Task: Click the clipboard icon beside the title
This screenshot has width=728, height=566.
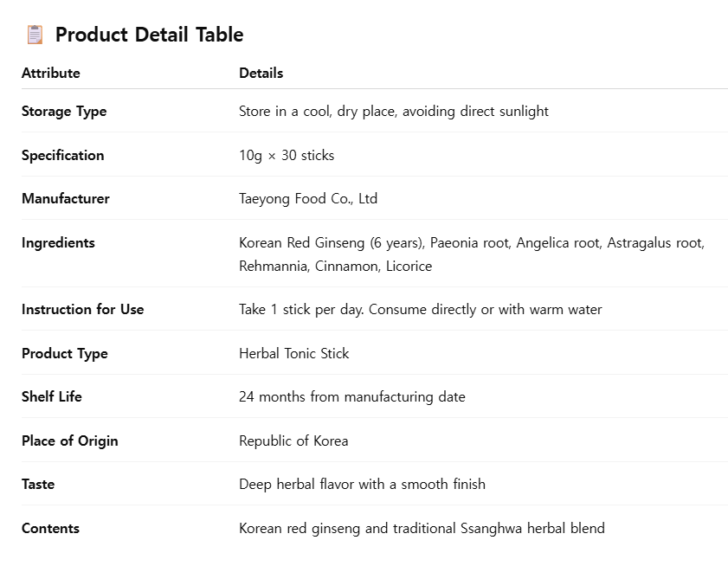Action: [35, 35]
